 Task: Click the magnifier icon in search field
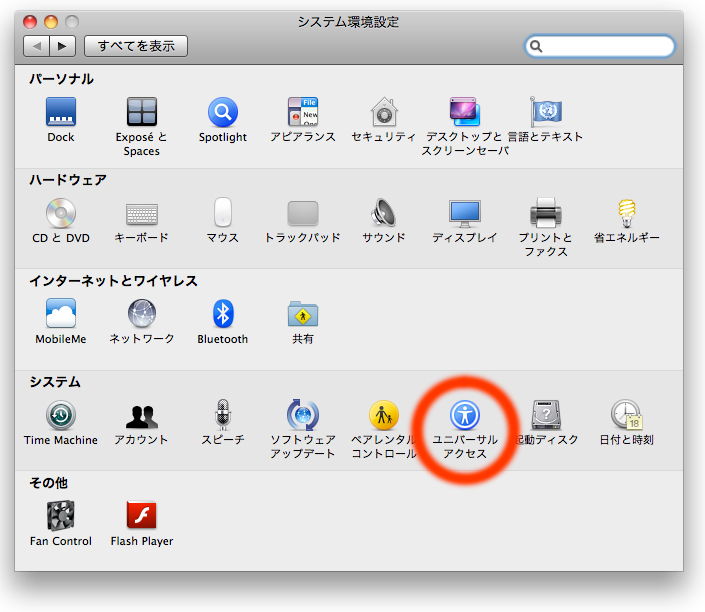[x=536, y=46]
